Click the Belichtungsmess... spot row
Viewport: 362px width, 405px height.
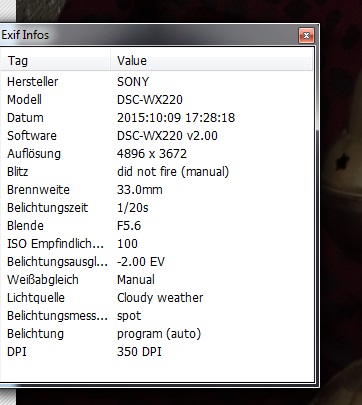click(157, 316)
